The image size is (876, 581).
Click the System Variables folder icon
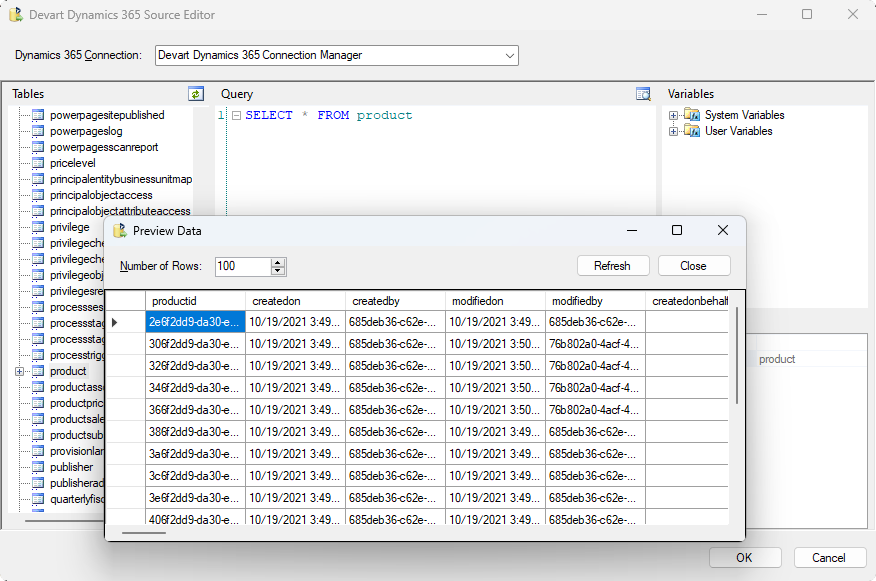tap(693, 115)
